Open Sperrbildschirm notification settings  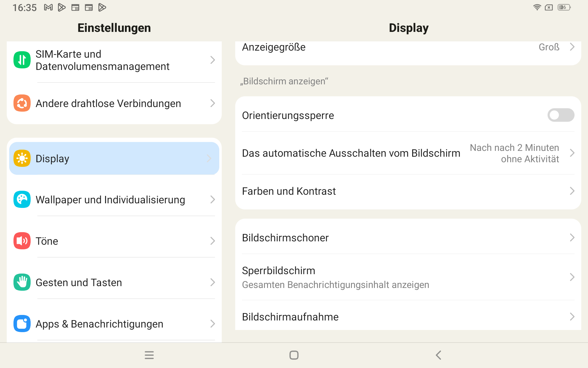pyautogui.click(x=407, y=277)
